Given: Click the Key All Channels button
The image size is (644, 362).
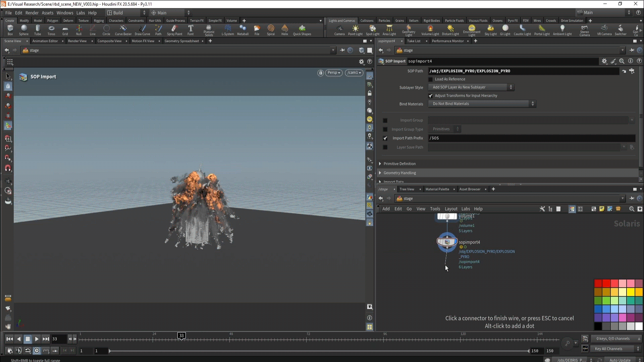Looking at the screenshot, I should [608, 349].
